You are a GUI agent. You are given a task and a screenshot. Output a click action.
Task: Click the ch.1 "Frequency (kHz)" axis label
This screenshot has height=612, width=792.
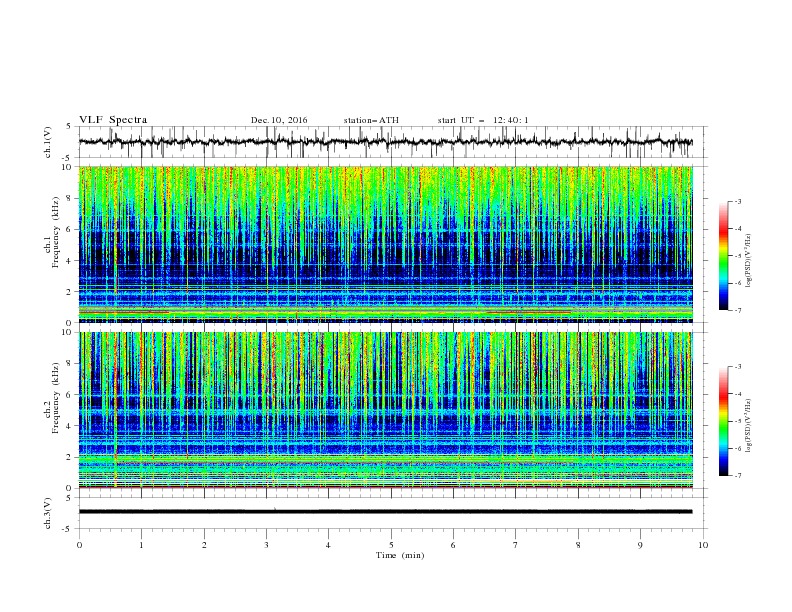click(57, 232)
